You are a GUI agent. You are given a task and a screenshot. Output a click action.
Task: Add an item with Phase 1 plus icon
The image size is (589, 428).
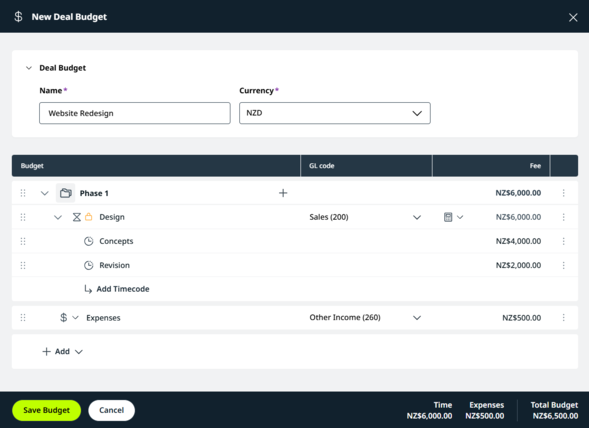point(283,193)
